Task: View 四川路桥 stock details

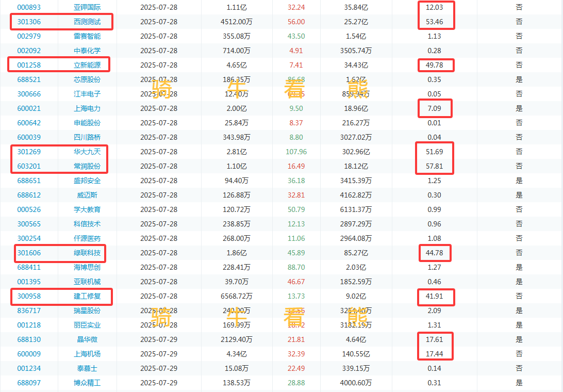Action: point(87,137)
